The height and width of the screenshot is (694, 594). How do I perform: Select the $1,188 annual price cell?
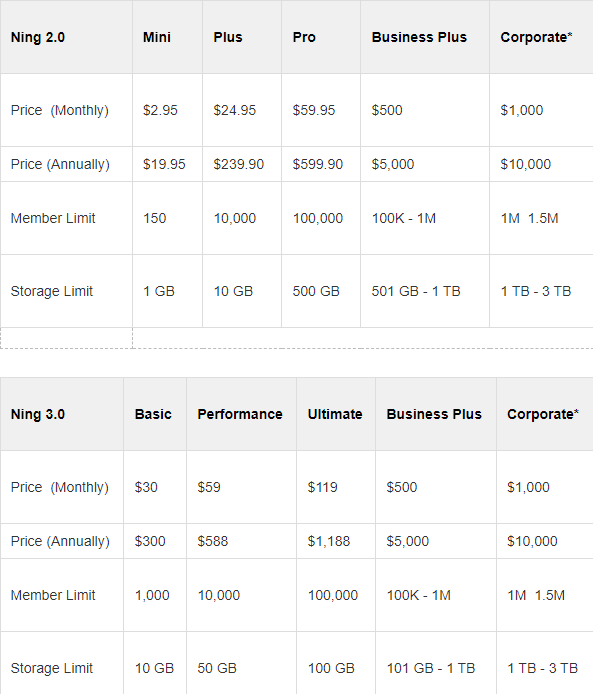336,541
